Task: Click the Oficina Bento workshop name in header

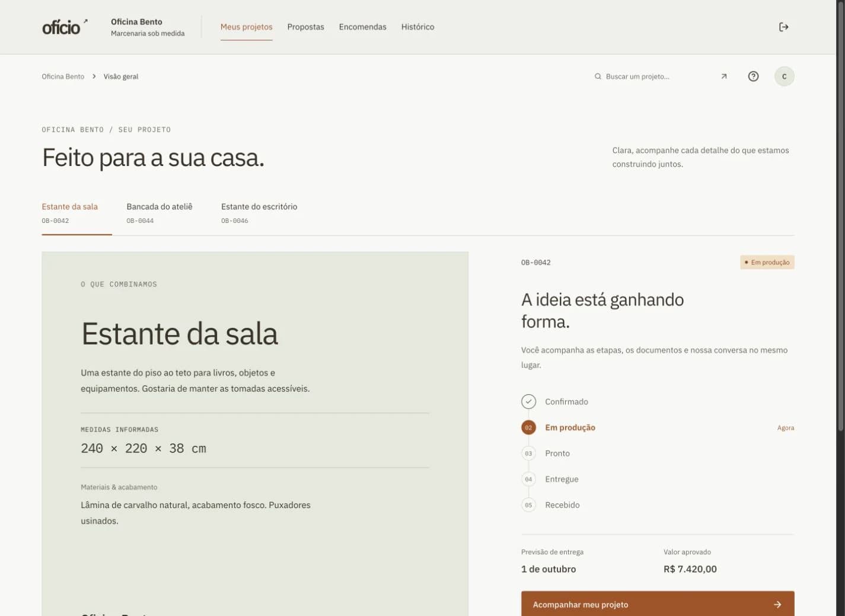Action: point(136,22)
